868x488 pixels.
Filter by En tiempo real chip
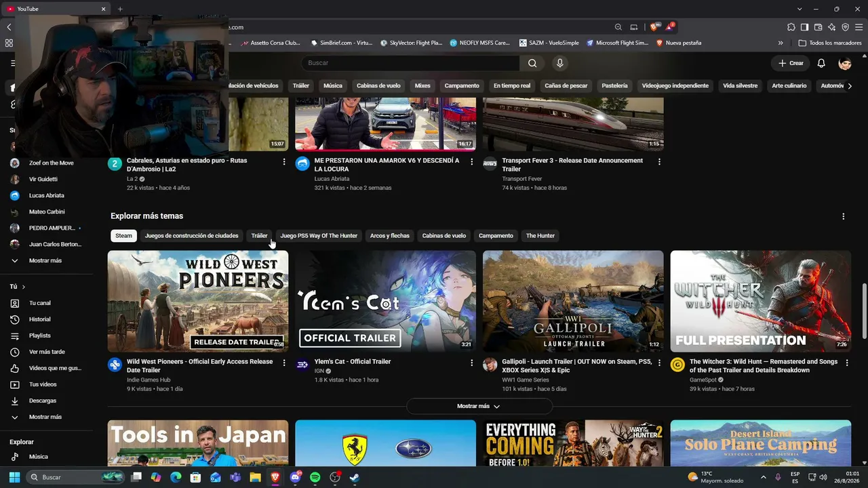512,86
